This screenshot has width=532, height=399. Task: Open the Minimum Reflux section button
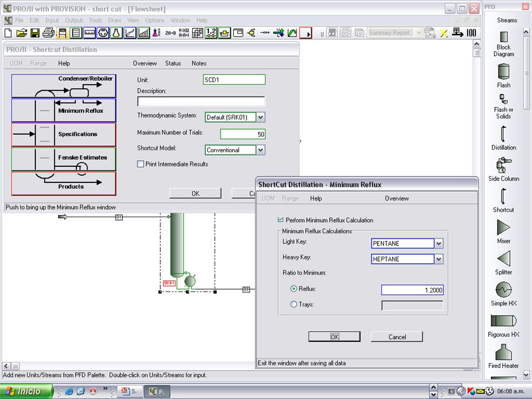click(64, 111)
